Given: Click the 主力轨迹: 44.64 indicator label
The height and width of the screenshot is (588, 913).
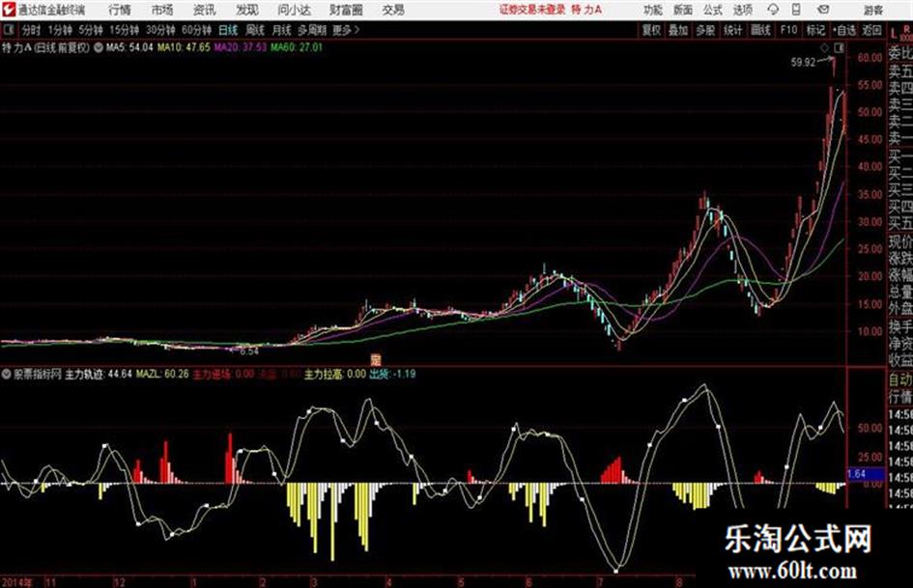Looking at the screenshot, I should click(99, 374).
